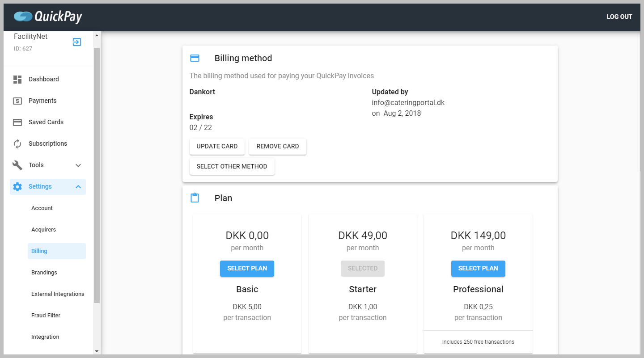Click the clipboard icon beside Plan

195,197
